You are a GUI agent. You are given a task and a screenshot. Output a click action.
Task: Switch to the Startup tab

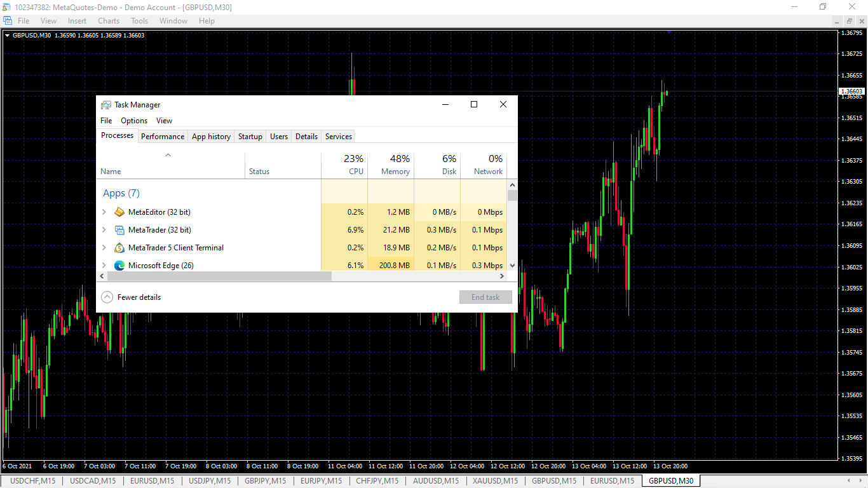250,137
